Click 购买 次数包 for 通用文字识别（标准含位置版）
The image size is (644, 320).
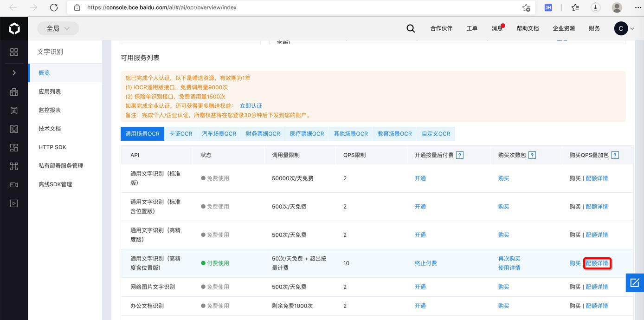(x=503, y=207)
